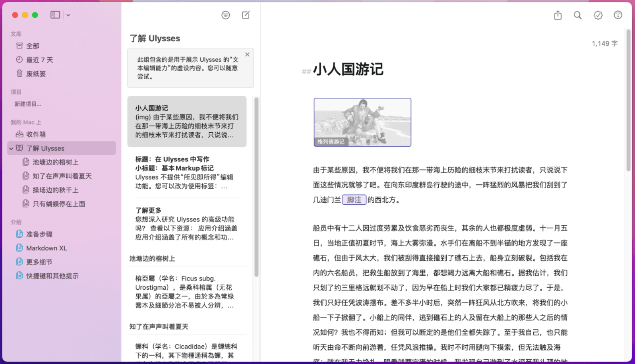Open the 脚注 footnote tag

[354, 200]
